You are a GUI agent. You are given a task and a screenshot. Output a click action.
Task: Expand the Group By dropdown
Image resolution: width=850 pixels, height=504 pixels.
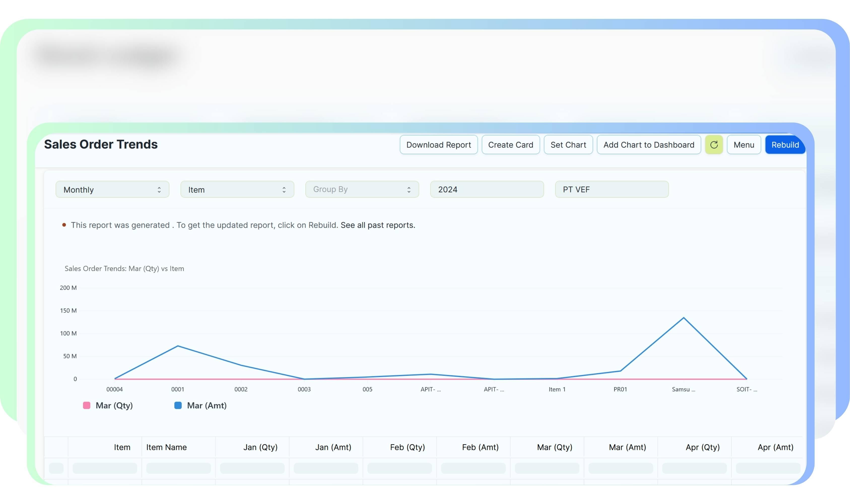click(x=362, y=189)
